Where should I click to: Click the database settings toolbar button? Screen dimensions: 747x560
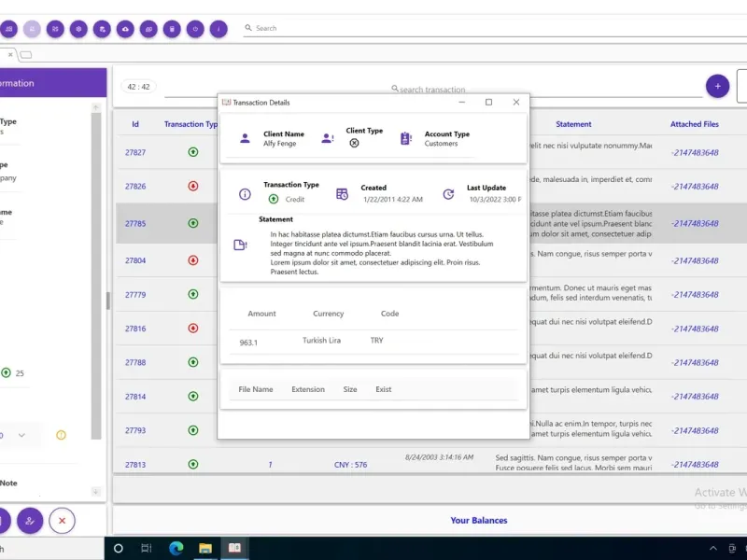(x=102, y=29)
